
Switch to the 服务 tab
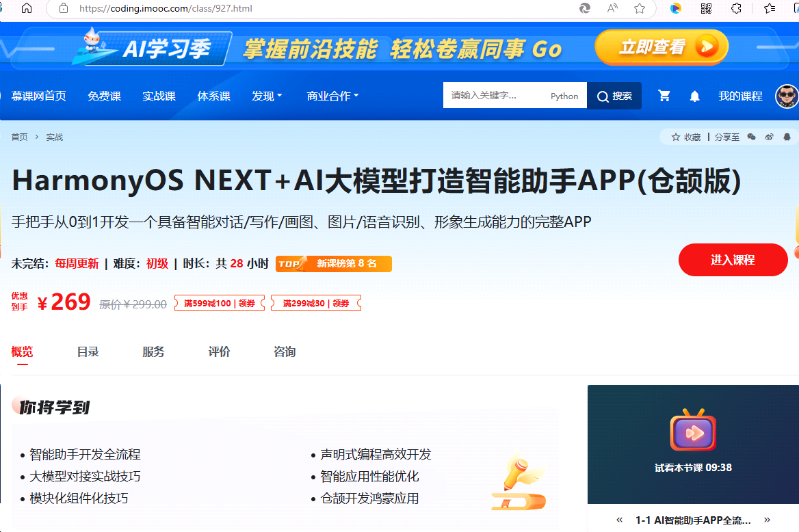coord(153,351)
